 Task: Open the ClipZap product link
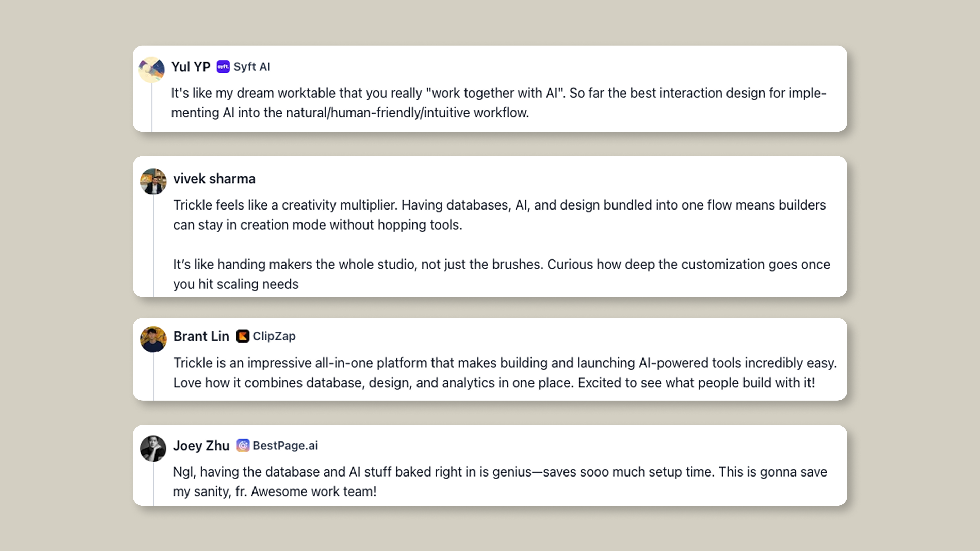click(x=274, y=336)
